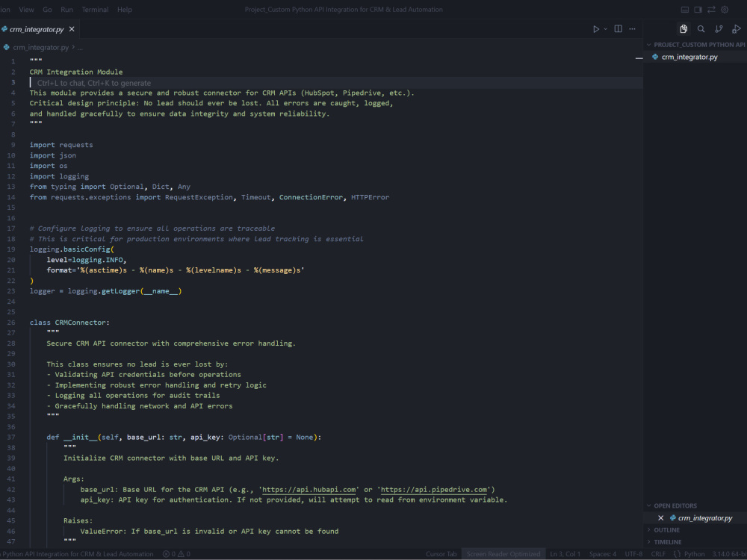Follow the https://api.hubapi.com link
The height and width of the screenshot is (560, 747).
(309, 489)
